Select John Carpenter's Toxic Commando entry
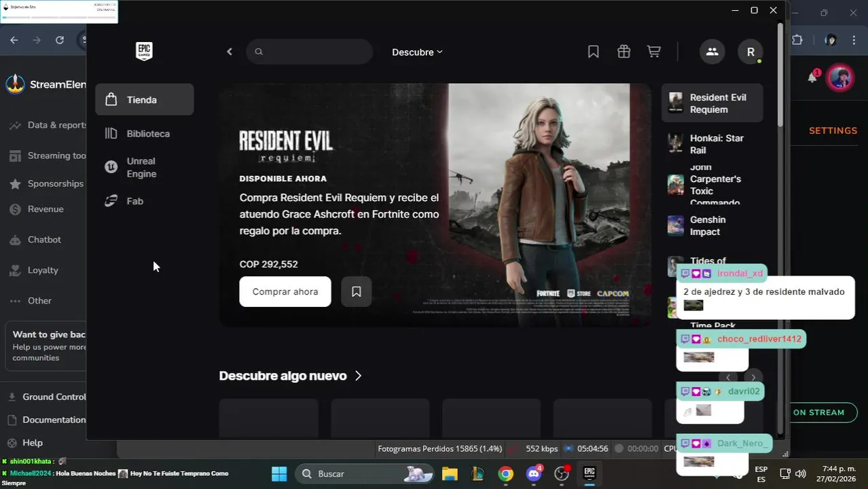 click(x=712, y=185)
